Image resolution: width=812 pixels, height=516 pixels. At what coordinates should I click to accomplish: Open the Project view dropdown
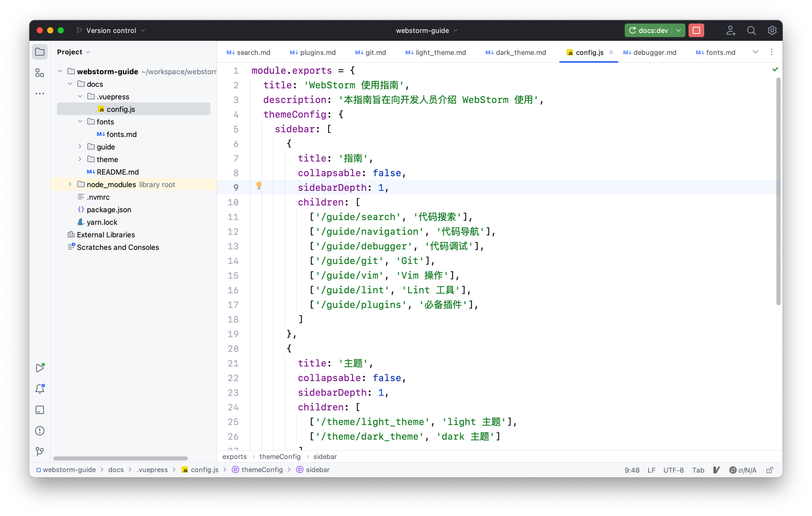point(74,52)
